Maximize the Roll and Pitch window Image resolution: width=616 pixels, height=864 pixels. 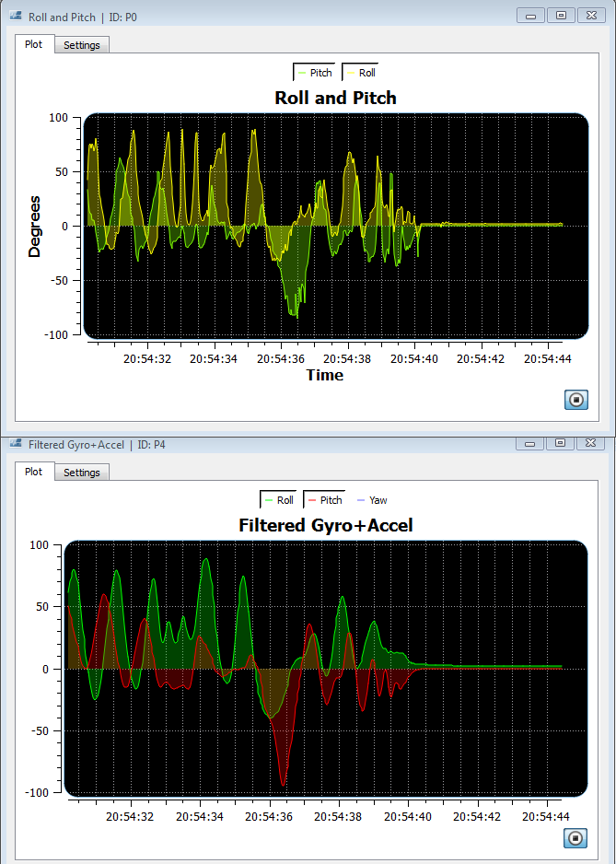pyautogui.click(x=560, y=16)
